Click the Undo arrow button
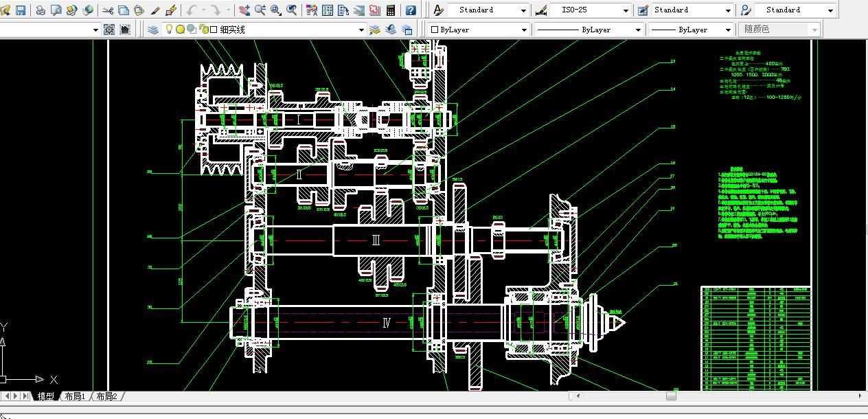 pyautogui.click(x=191, y=10)
